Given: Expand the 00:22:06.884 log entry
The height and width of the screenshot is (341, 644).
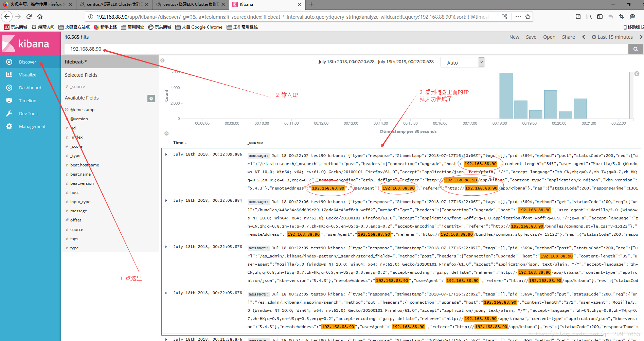Looking at the screenshot, I should 166,201.
